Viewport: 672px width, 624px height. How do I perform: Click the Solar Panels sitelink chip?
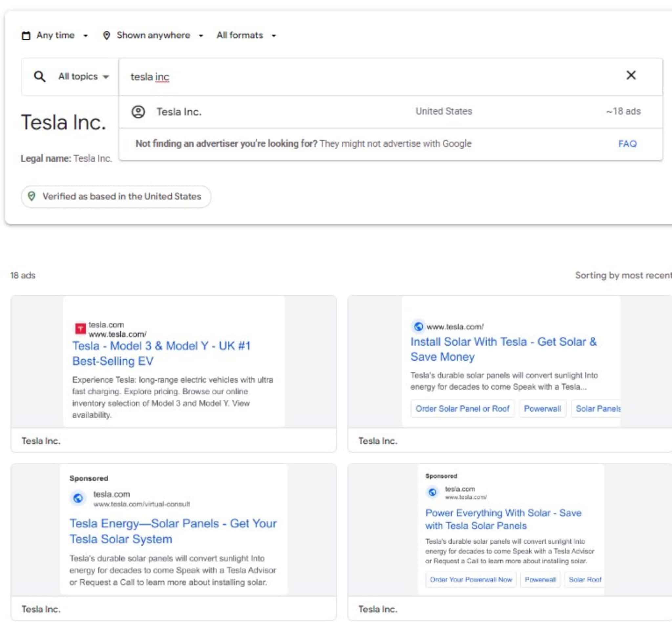[x=596, y=409]
